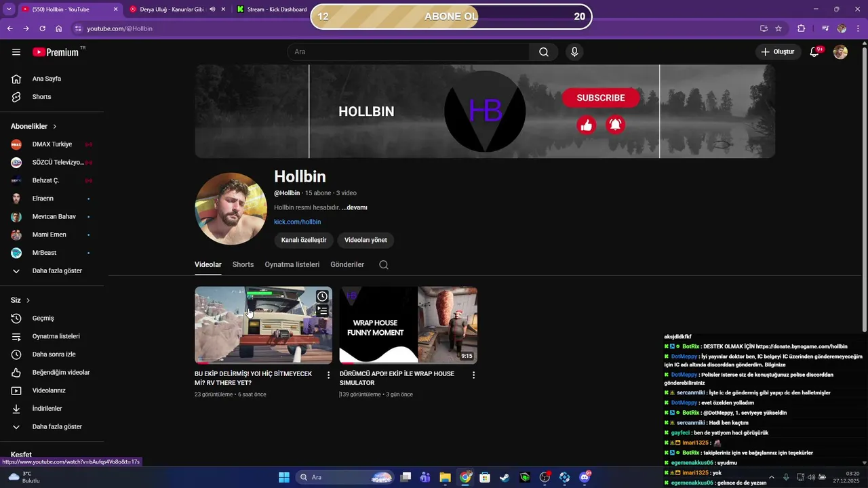Switch to the Oynatma listeleri channel tab
Screen dimensions: 868x488
(292, 265)
